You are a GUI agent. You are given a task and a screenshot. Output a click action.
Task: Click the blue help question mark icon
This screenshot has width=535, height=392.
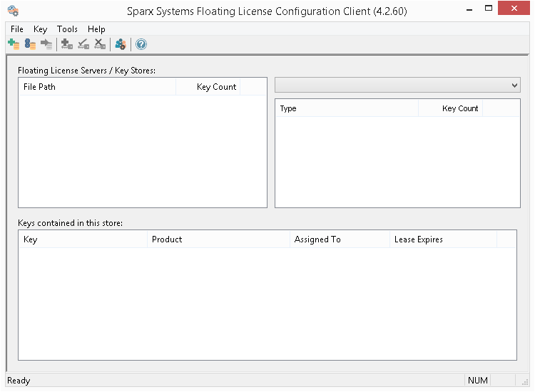tap(141, 44)
